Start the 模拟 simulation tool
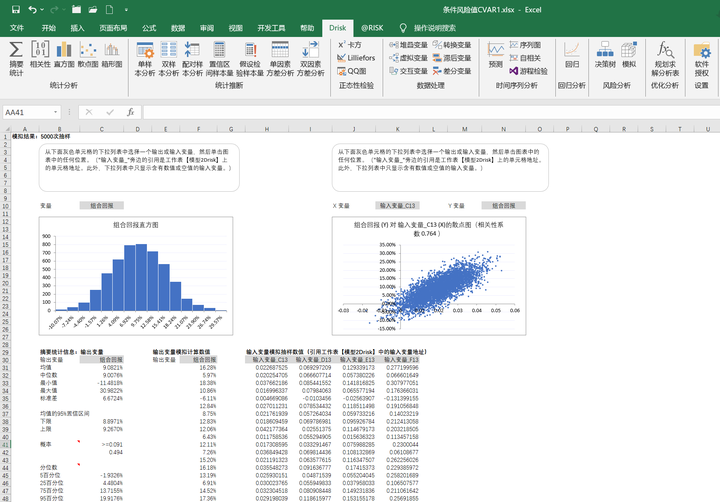720x502 pixels. 629,55
